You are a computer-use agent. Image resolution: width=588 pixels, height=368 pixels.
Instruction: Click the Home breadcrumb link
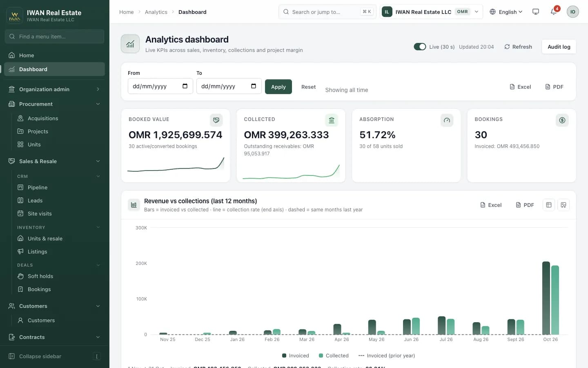[x=126, y=12]
